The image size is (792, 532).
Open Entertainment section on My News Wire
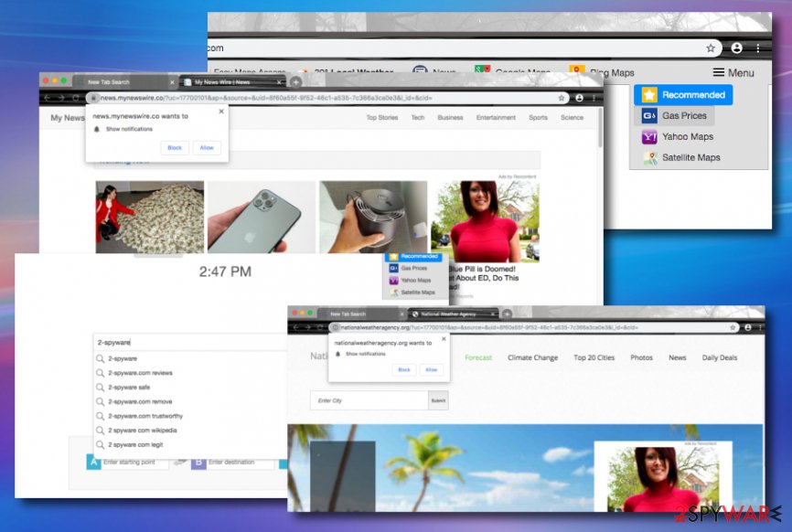tap(496, 118)
